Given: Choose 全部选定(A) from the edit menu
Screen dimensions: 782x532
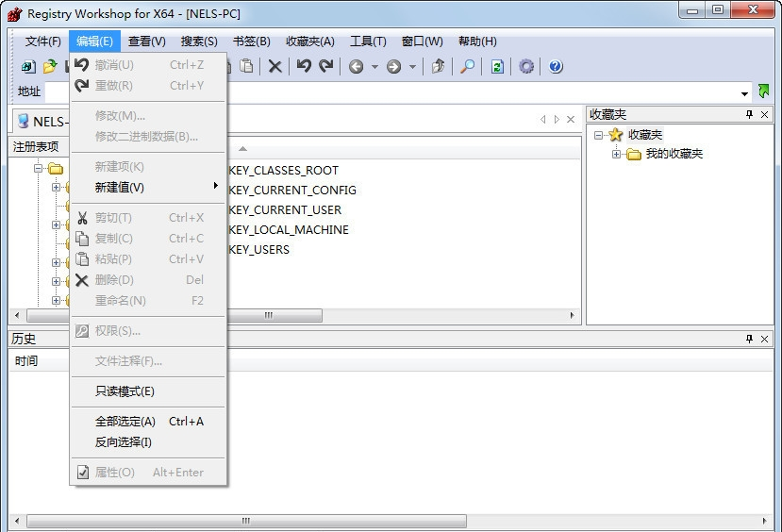Looking at the screenshot, I should pyautogui.click(x=148, y=422).
